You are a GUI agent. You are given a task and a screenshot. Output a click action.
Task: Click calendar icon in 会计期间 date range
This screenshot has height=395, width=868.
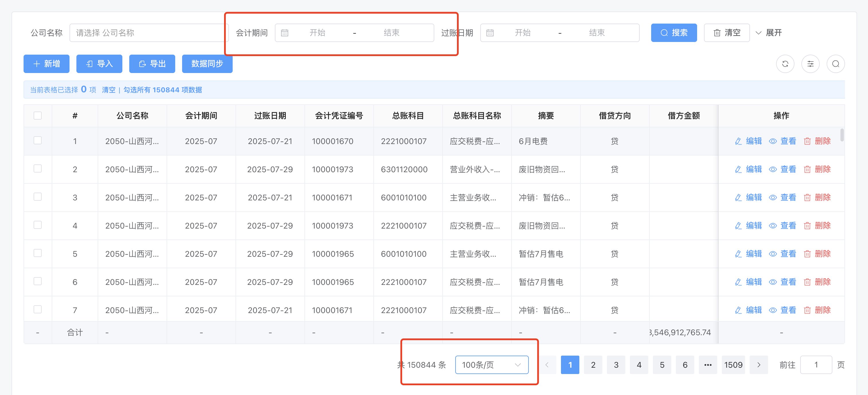coord(285,33)
